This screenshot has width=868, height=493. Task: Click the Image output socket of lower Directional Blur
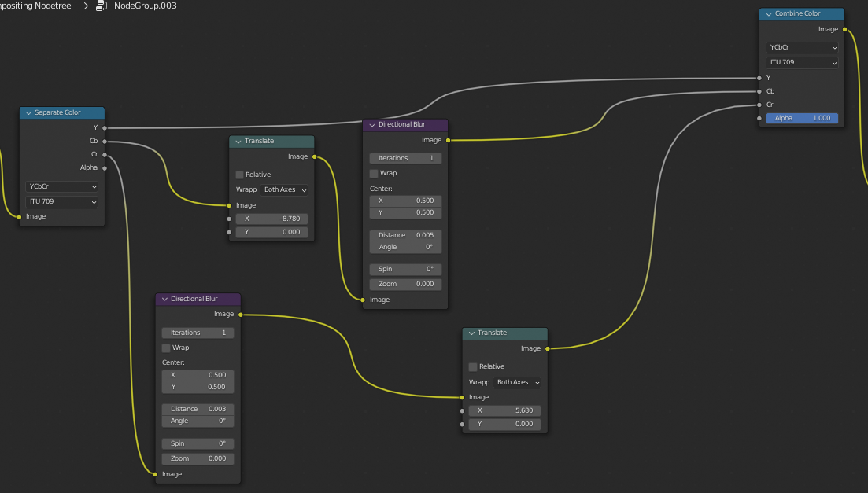(x=241, y=314)
